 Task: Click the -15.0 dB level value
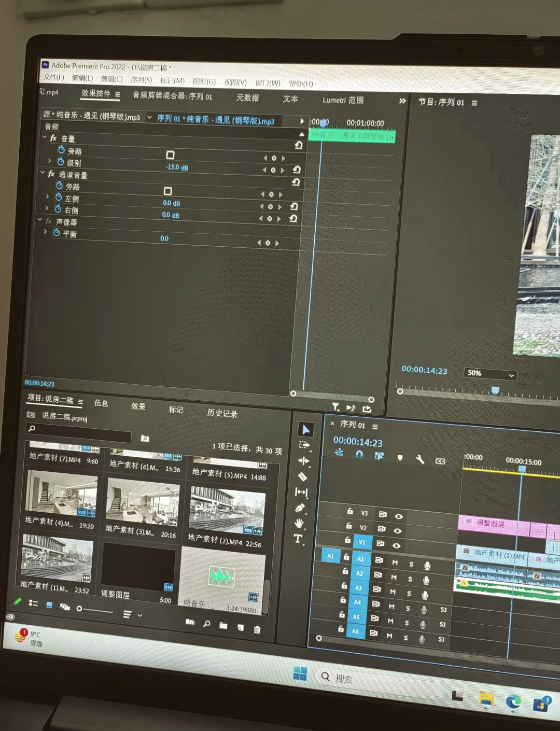177,167
